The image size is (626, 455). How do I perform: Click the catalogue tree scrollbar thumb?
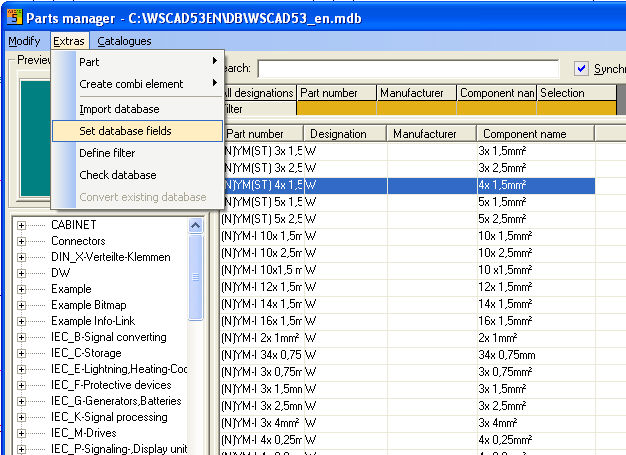tap(195, 277)
